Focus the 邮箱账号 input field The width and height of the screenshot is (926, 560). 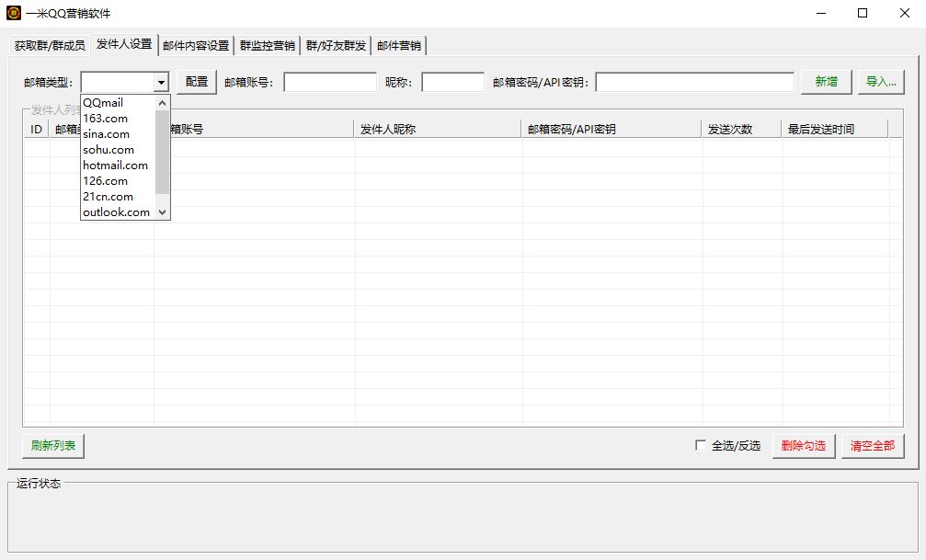tap(330, 82)
